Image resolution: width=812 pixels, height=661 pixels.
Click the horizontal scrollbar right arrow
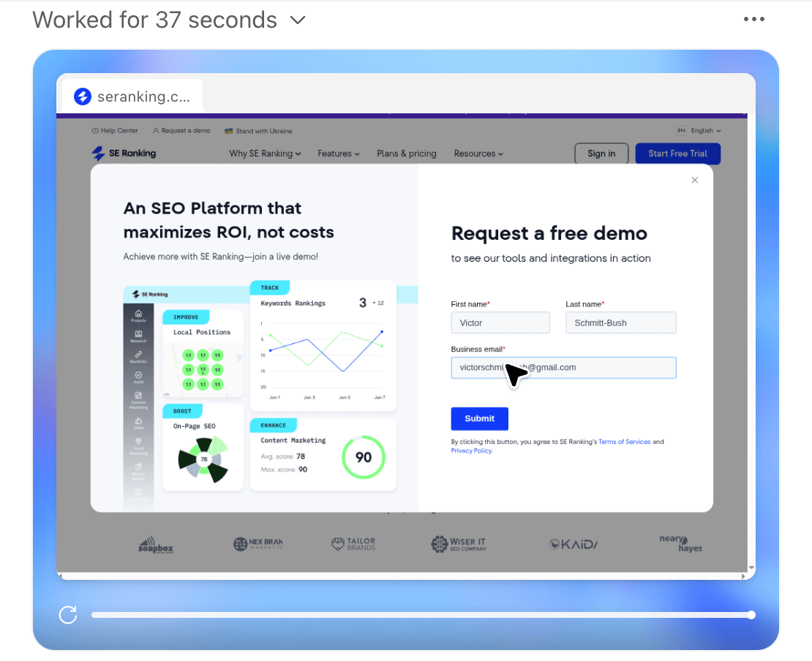coord(743,576)
